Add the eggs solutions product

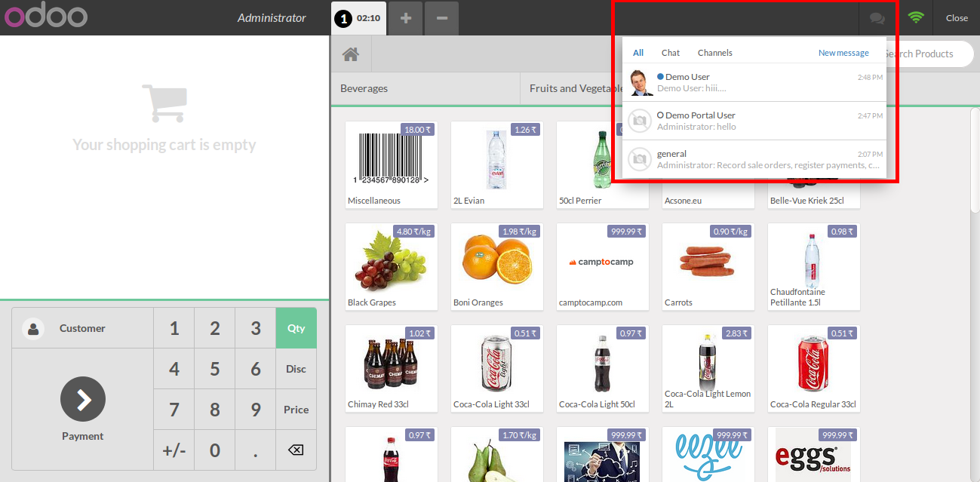(813, 455)
